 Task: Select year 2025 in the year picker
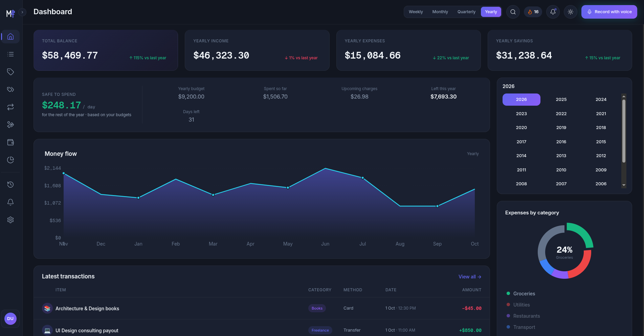561,100
